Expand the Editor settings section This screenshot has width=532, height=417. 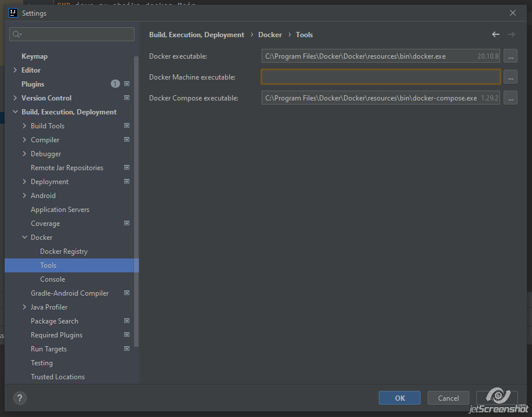tap(15, 70)
